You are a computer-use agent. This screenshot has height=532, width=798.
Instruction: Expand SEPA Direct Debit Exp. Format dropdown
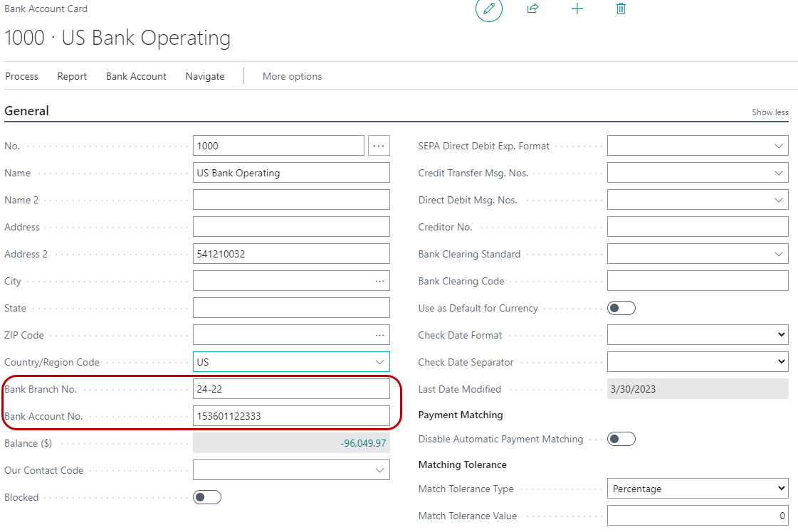coord(778,146)
